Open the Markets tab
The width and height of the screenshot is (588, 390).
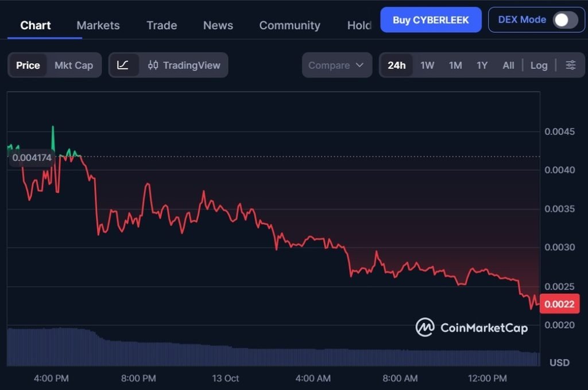point(98,25)
